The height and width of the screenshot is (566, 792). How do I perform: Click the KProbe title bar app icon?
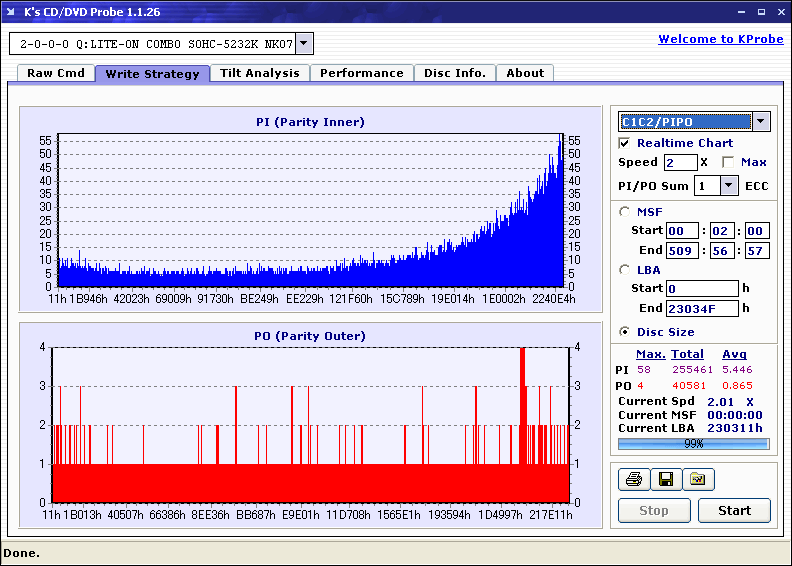tap(13, 13)
